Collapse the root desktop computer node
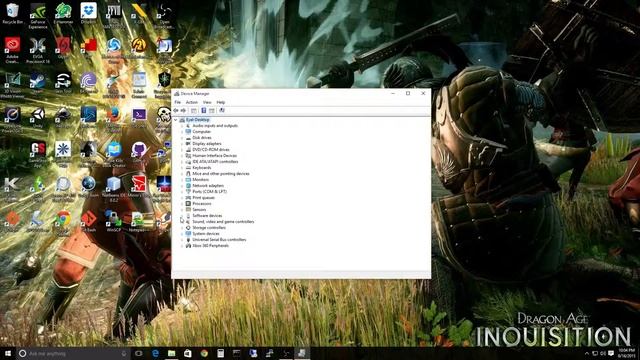This screenshot has width=640, height=360. 176,120
